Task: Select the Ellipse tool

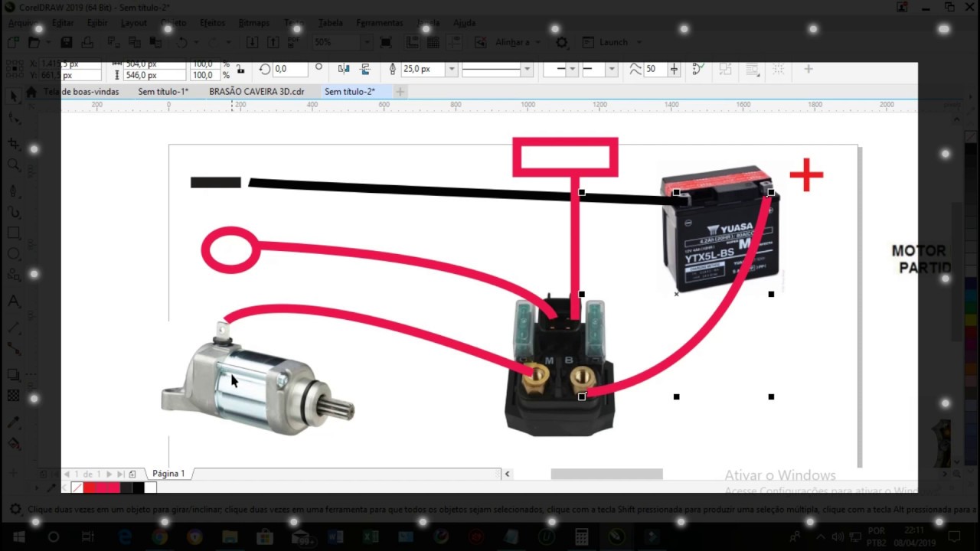Action: 14,254
